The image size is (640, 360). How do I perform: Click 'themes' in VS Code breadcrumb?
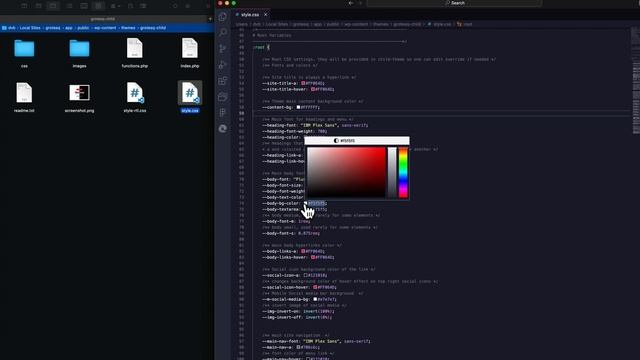coord(381,24)
